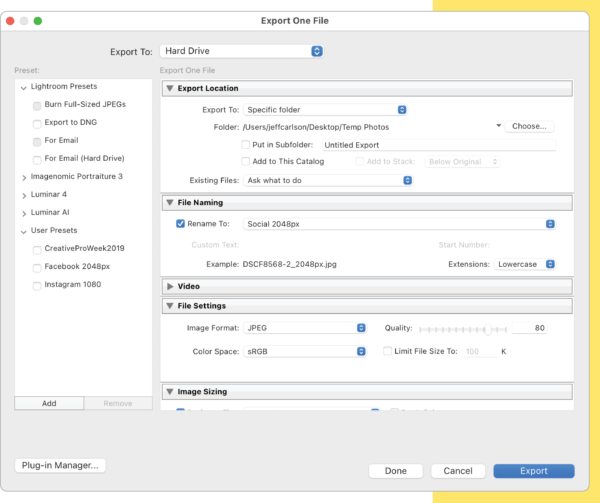Screen dimensions: 600x503
Task: Expand the Imagenomic Portraiture 3 group
Action: (24, 177)
